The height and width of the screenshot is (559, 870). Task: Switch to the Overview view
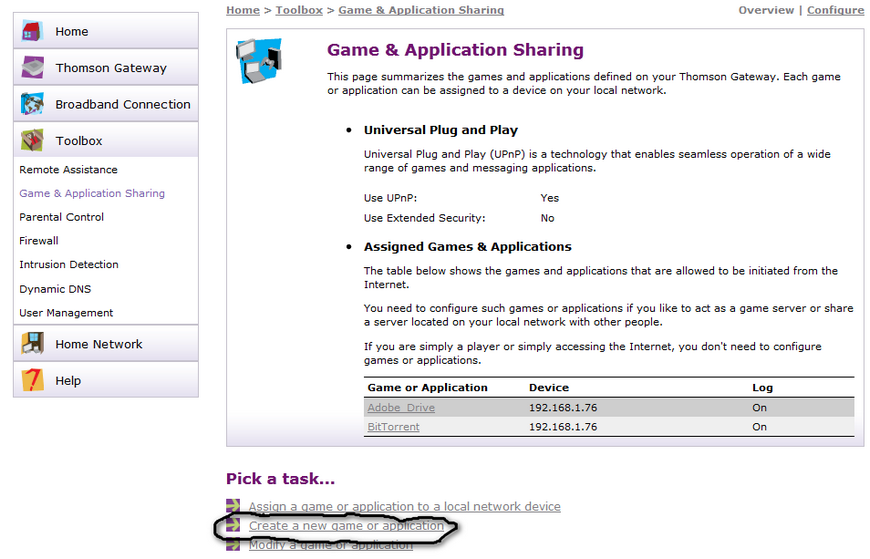766,10
